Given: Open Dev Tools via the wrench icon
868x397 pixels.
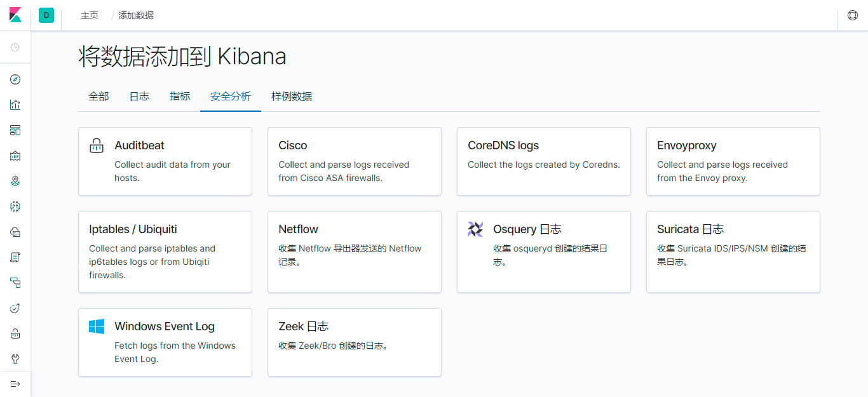Looking at the screenshot, I should click(x=16, y=359).
